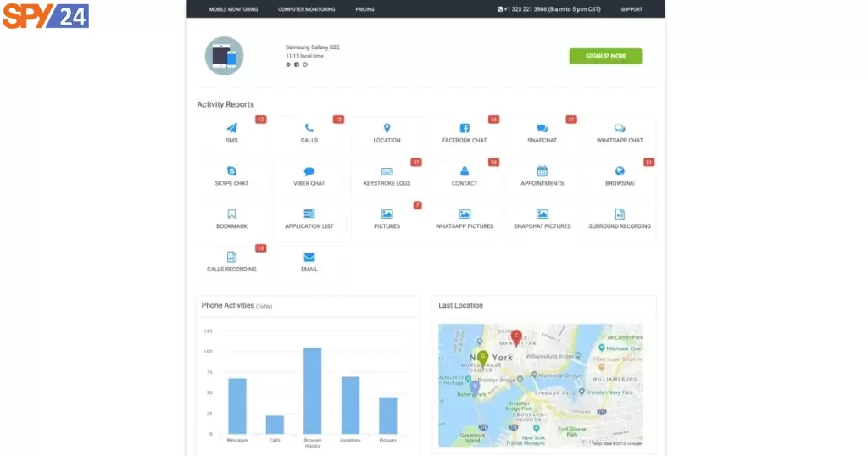This screenshot has width=868, height=456.
Task: Open the Appointments calendar icon
Action: [x=542, y=171]
